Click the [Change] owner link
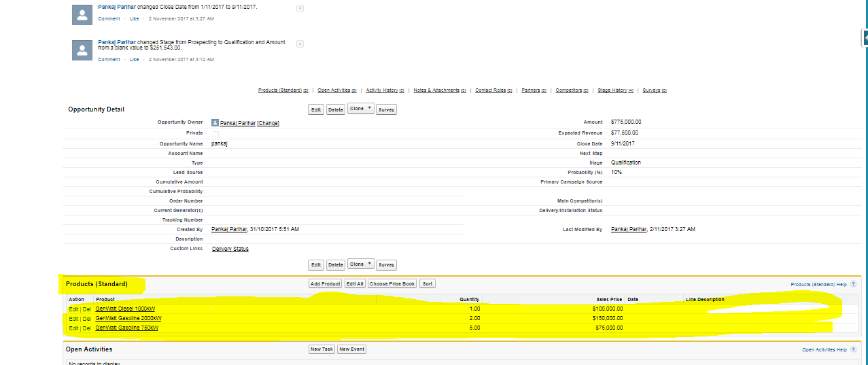Screen dimensions: 868x365 (268, 123)
